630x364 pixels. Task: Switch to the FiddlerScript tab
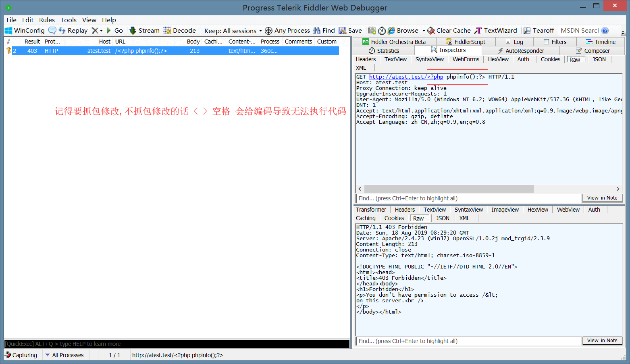click(465, 42)
